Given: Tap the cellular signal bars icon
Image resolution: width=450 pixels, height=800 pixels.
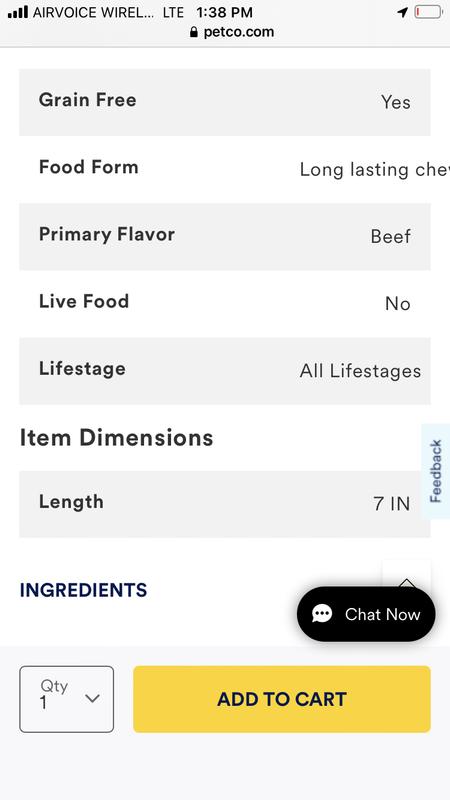Looking at the screenshot, I should click(18, 12).
